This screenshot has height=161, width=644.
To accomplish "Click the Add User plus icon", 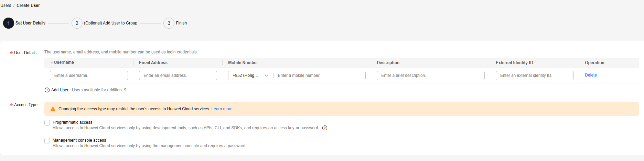I will 47,90.
